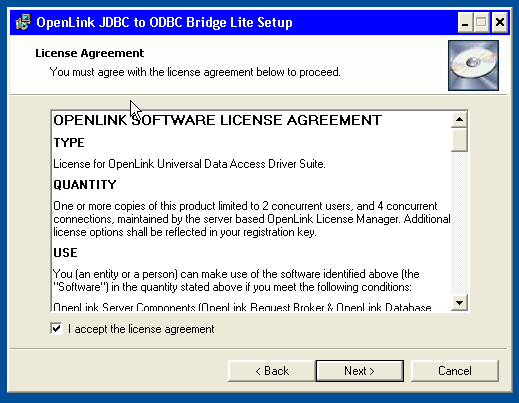
Task: Click the down arrow of the license scrollbar
Action: coord(459,303)
